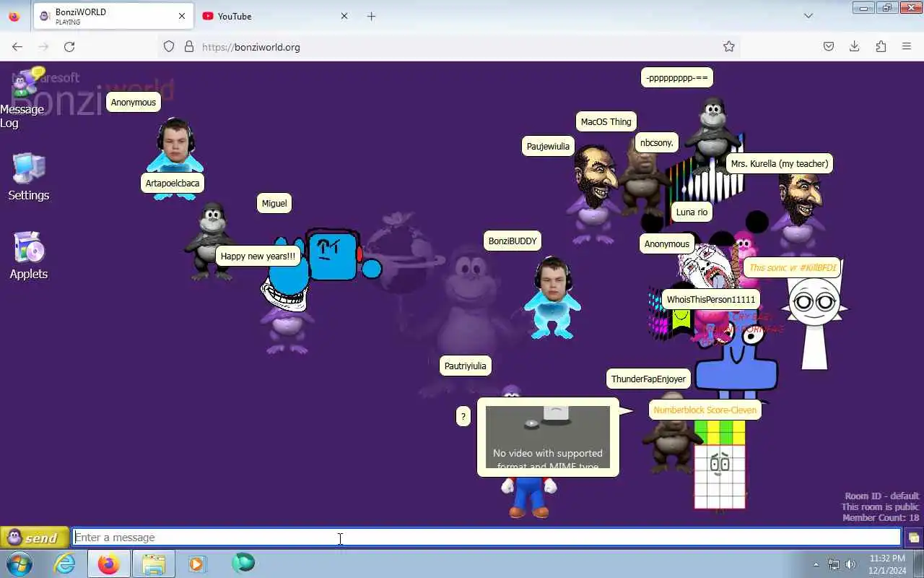Viewport: 924px width, 578px height.
Task: Click the site security padlock icon
Action: (189, 46)
